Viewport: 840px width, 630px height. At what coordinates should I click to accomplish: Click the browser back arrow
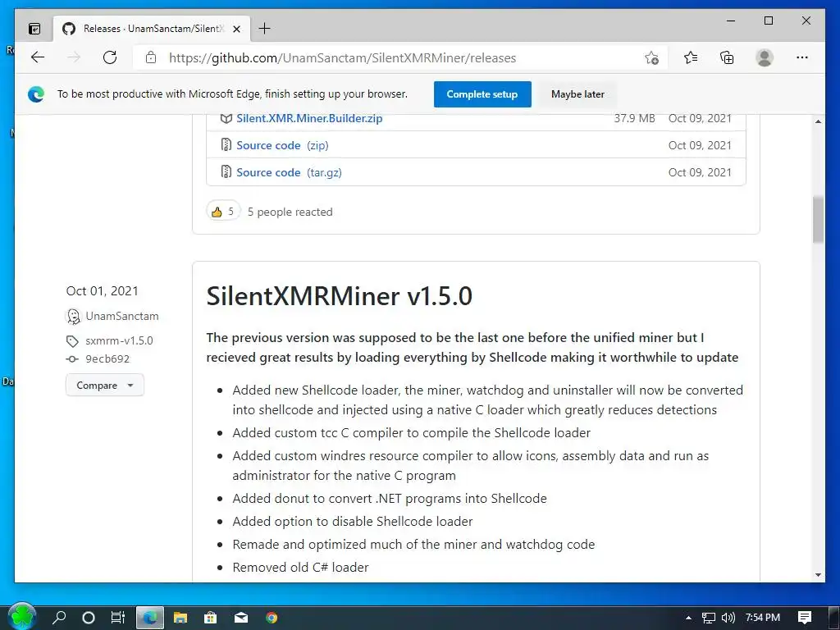pos(38,57)
